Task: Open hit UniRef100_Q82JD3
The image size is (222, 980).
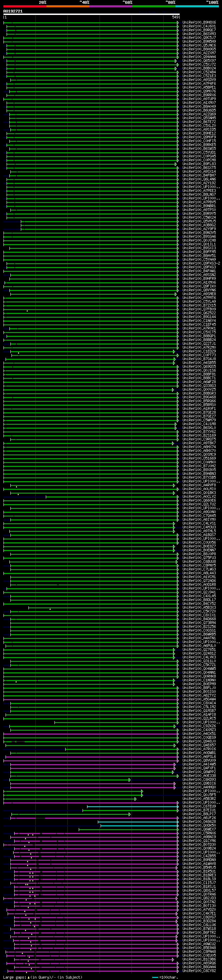Action: point(199,898)
